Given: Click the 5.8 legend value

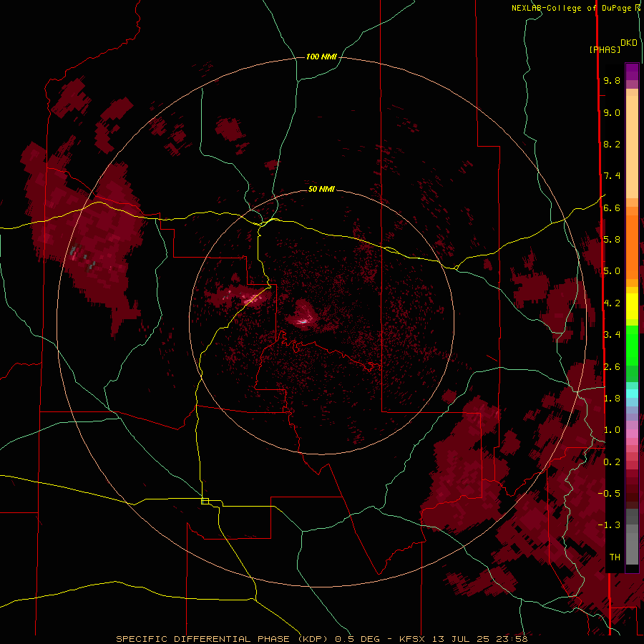Looking at the screenshot, I should (x=612, y=239).
